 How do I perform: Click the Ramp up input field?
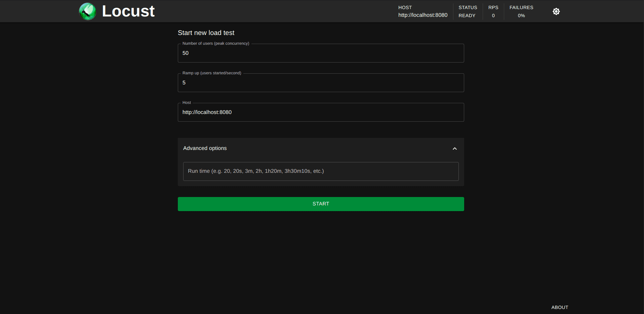(321, 83)
